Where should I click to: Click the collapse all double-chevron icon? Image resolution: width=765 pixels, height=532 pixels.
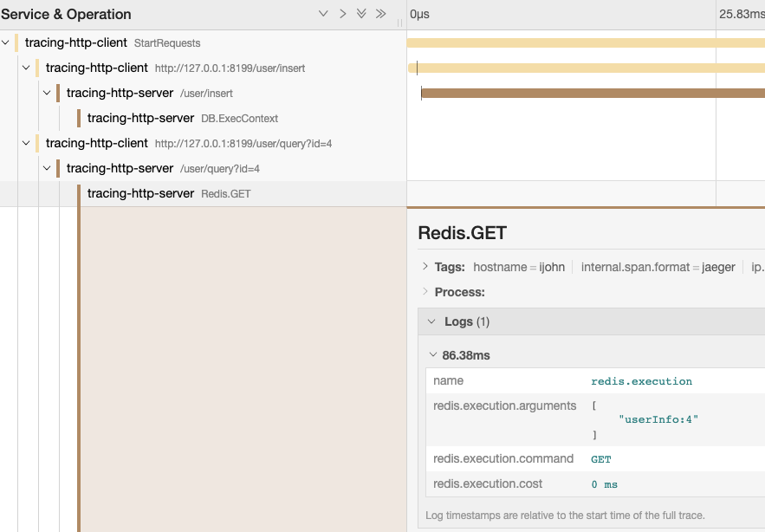coord(380,14)
